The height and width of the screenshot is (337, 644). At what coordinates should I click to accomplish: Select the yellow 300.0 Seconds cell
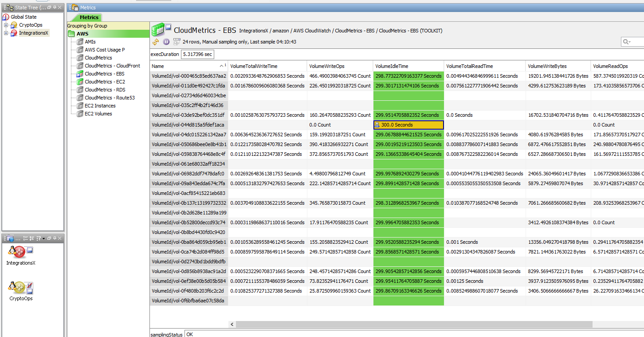408,125
